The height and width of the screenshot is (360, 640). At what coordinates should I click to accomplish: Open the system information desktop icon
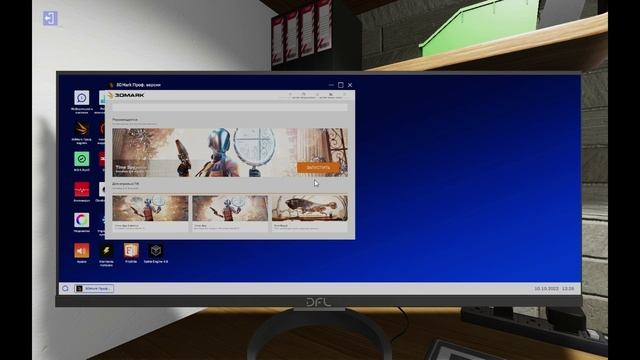point(82,98)
